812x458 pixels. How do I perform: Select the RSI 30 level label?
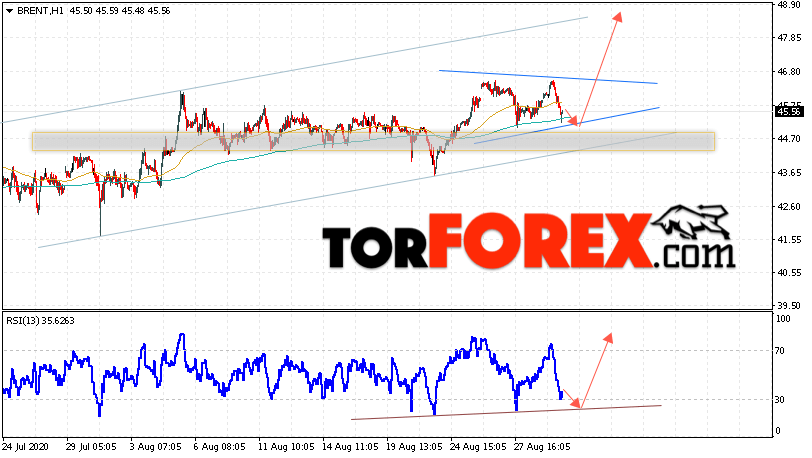click(x=781, y=399)
